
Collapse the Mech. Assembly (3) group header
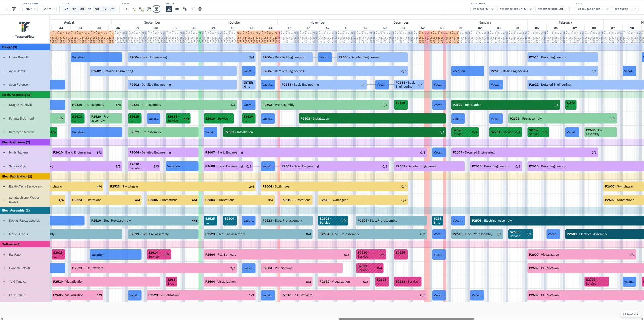pos(25,95)
